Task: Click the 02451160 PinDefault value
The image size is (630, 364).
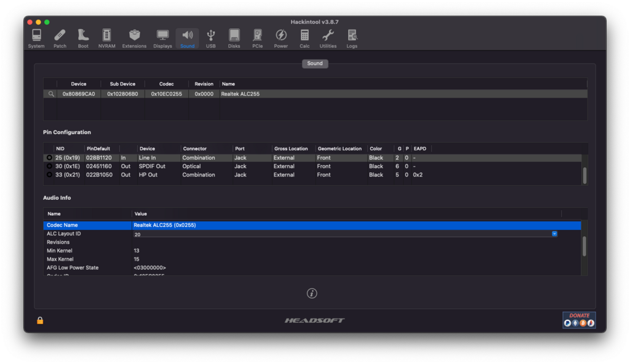Action: tap(99, 167)
